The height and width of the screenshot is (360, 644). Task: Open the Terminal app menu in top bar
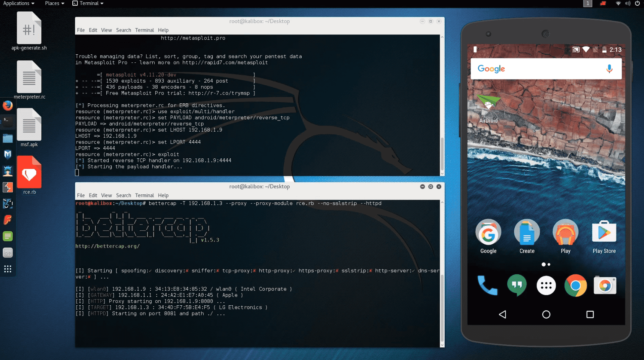point(88,3)
